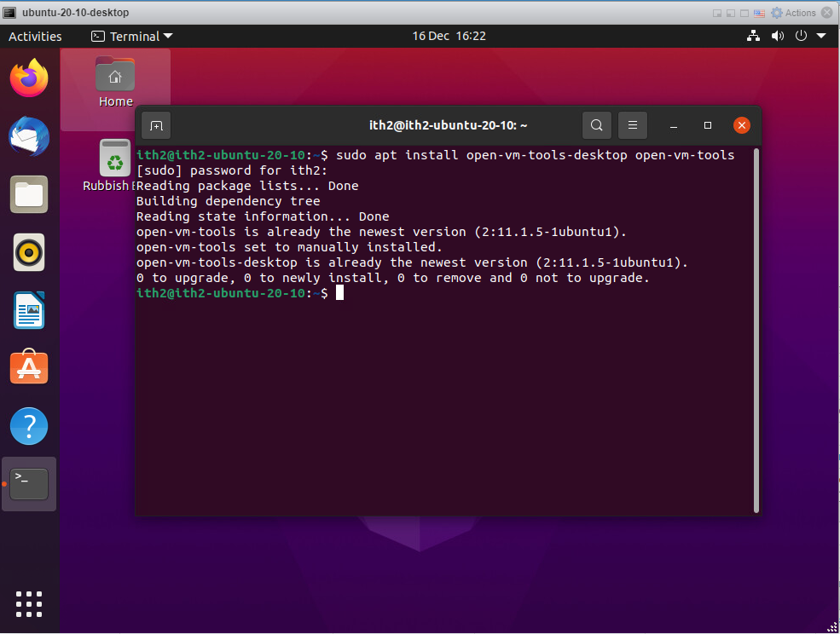Click the power icon in top bar

coord(801,36)
